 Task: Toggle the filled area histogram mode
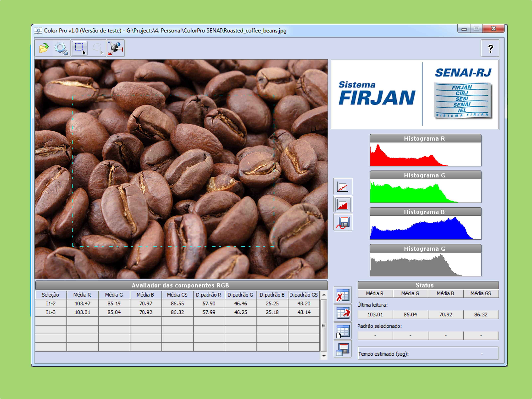[x=343, y=205]
